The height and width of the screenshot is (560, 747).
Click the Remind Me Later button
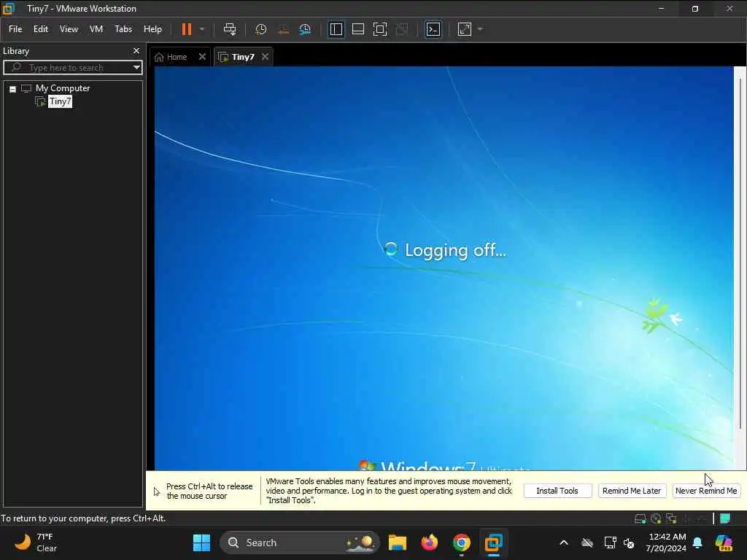coord(632,491)
